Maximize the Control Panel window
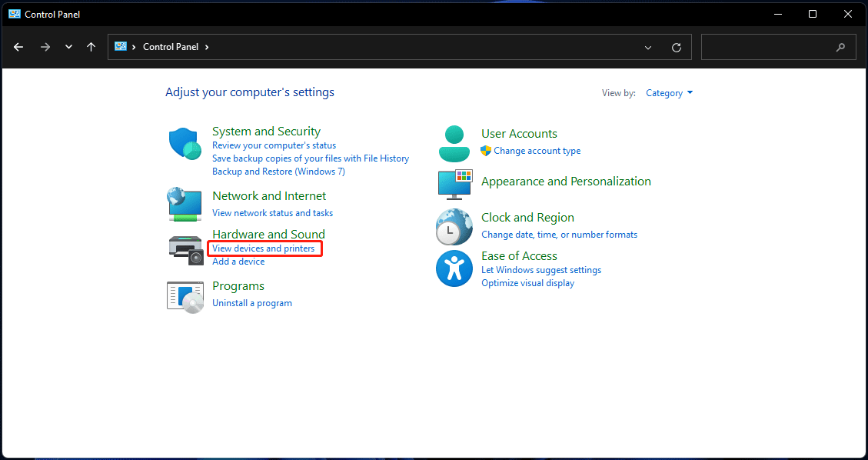 (813, 15)
